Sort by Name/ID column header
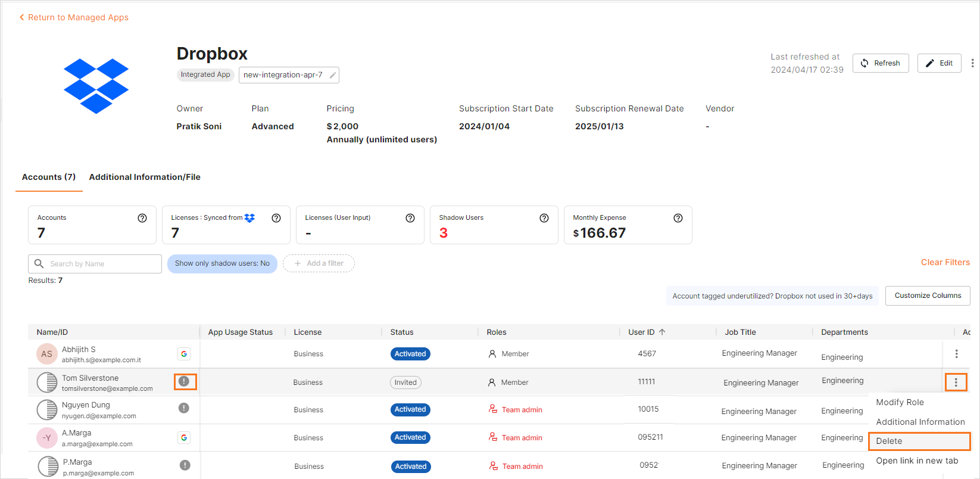980x479 pixels. pos(52,332)
